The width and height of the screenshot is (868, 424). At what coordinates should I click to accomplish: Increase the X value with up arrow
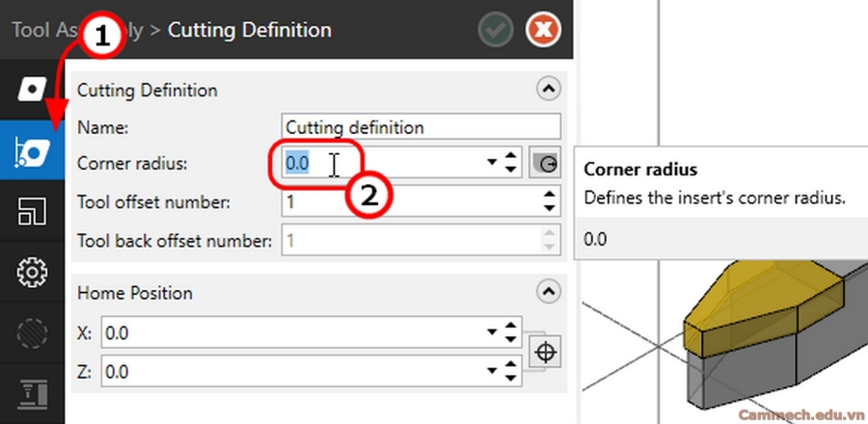(511, 326)
